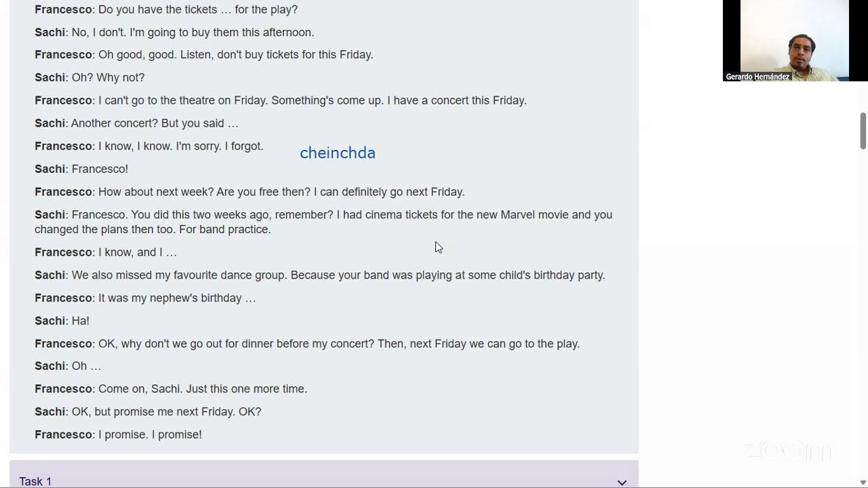Click 'Another concert? But you said' line
The image size is (868, 488).
pyautogui.click(x=136, y=123)
